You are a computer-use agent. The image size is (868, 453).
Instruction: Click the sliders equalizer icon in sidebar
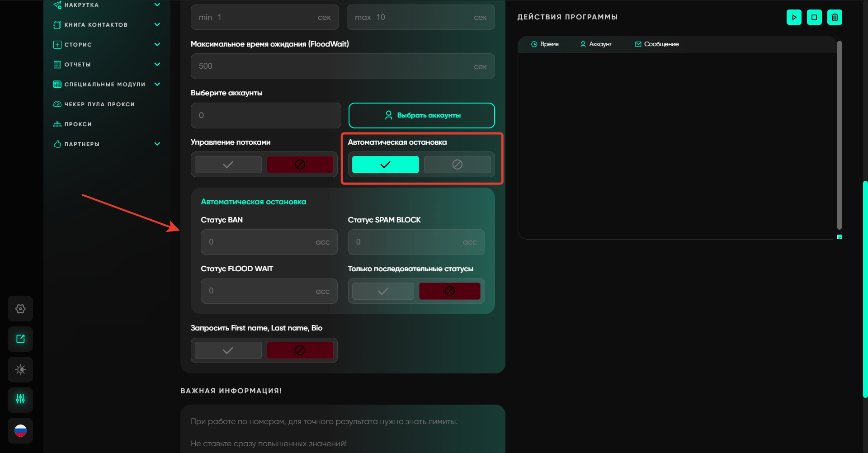point(20,399)
